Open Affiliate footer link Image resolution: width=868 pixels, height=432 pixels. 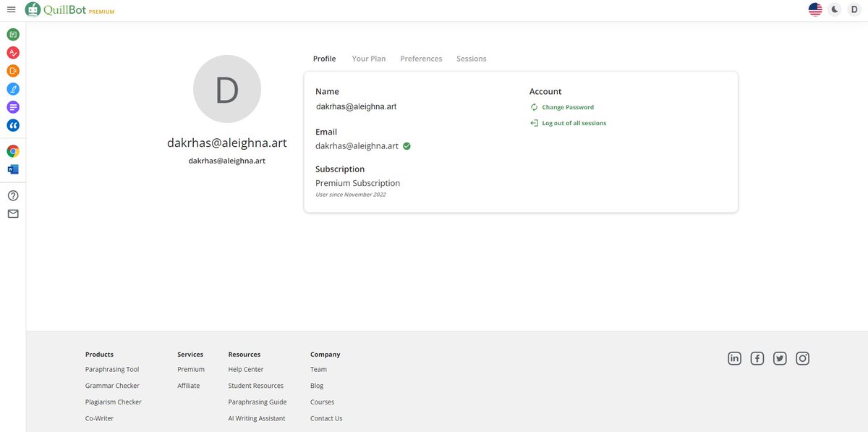coord(189,386)
